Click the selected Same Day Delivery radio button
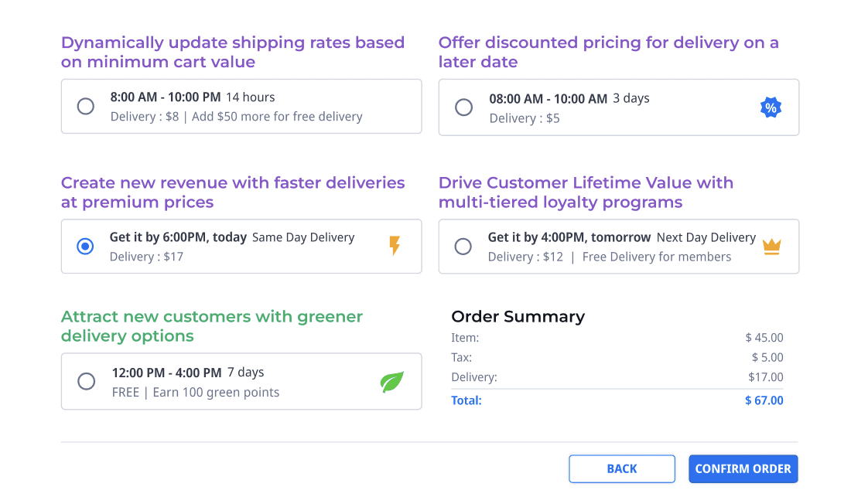851x504 pixels. pos(86,247)
